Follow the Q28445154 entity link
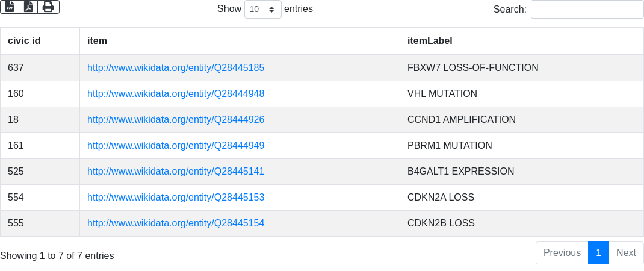 176,223
